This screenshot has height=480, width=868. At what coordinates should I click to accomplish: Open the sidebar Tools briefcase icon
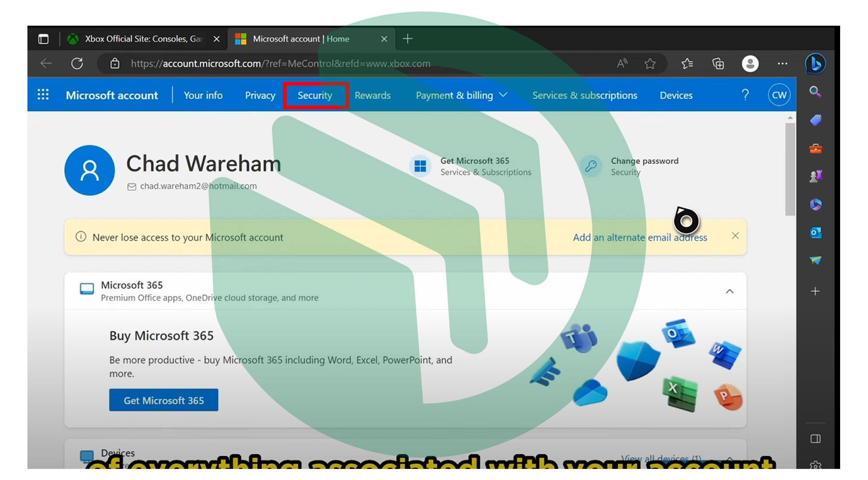tap(815, 149)
